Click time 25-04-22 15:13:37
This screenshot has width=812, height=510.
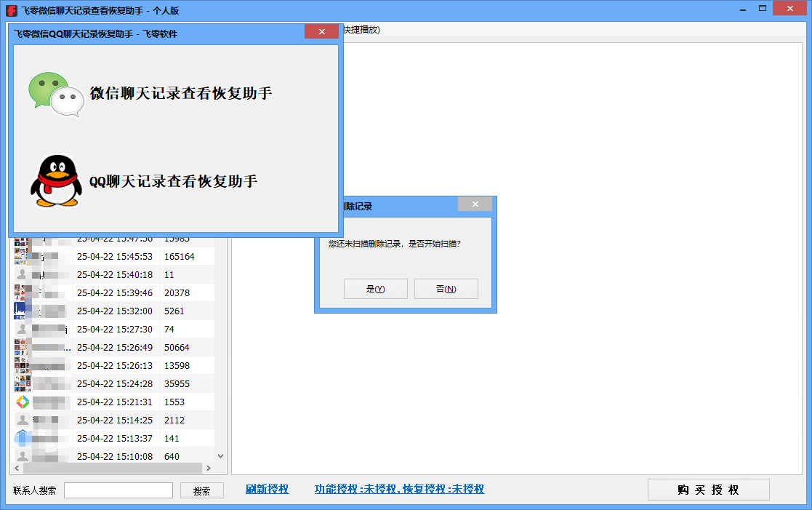(x=115, y=438)
